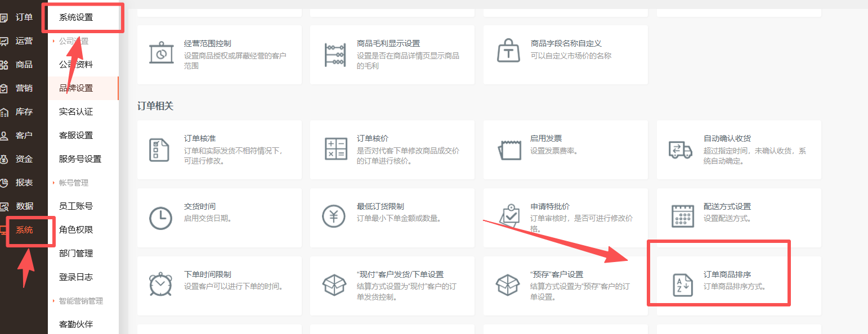Click the 订单核准 checklist icon

pyautogui.click(x=159, y=149)
